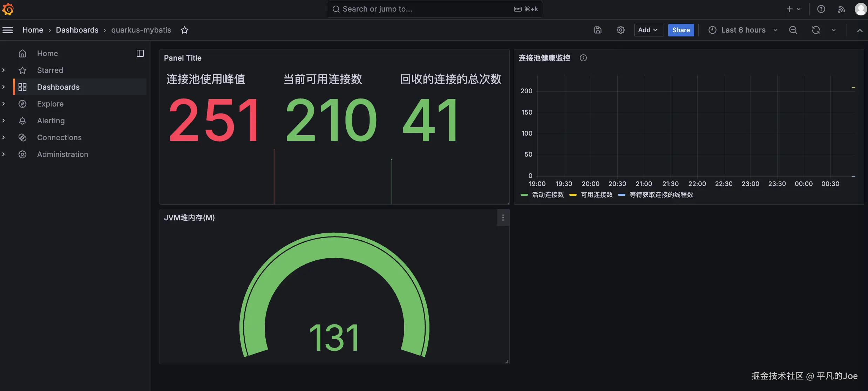The height and width of the screenshot is (391, 868).
Task: Save the dashboard with disk icon
Action: (598, 30)
